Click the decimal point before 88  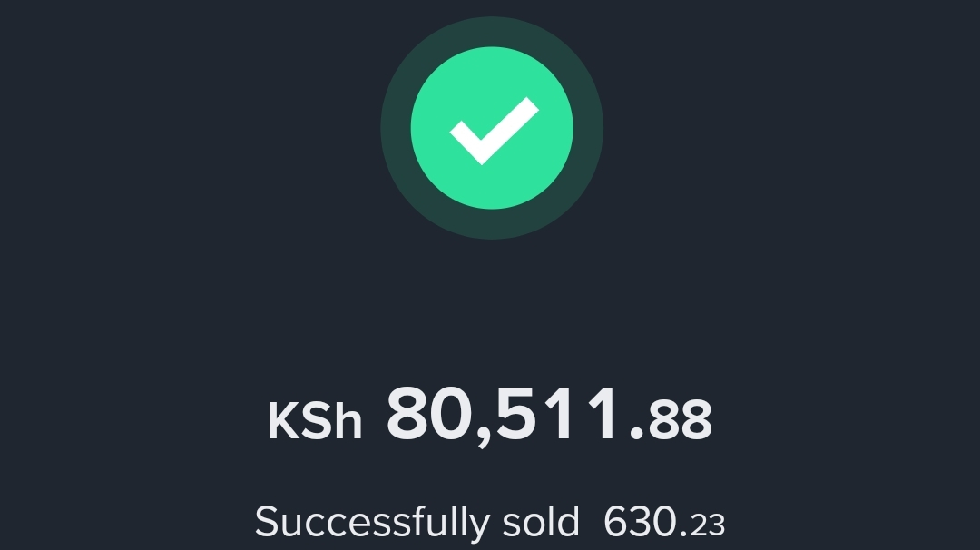(637, 434)
